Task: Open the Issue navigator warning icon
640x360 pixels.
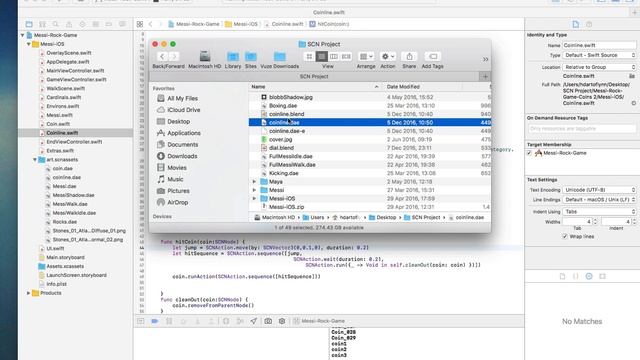Action: [69, 24]
